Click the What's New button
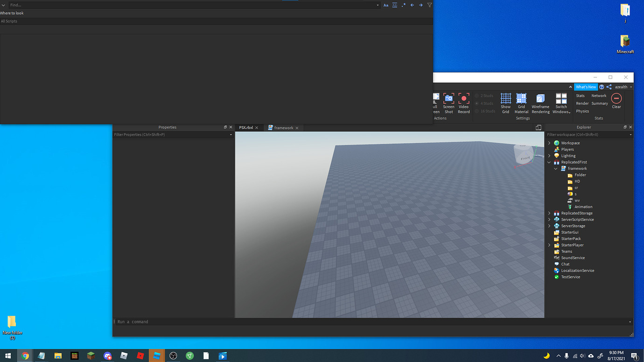Image resolution: width=644 pixels, height=362 pixels. (x=586, y=87)
